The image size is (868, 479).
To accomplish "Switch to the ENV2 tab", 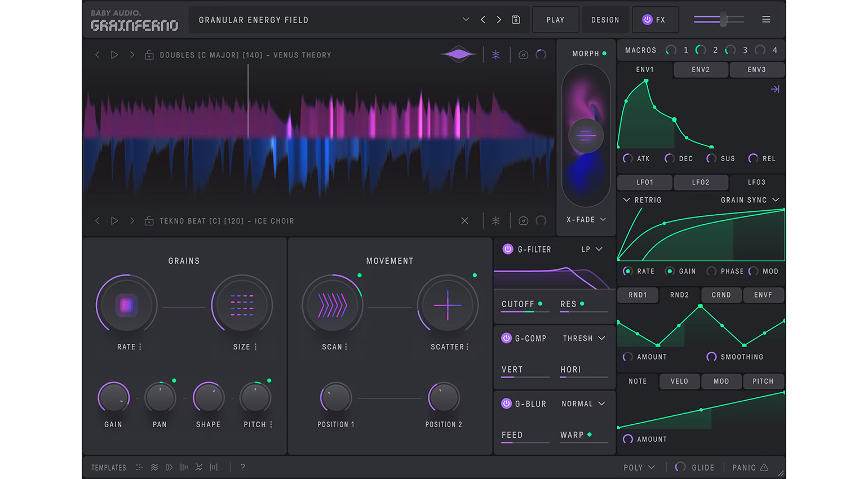I will (x=701, y=69).
